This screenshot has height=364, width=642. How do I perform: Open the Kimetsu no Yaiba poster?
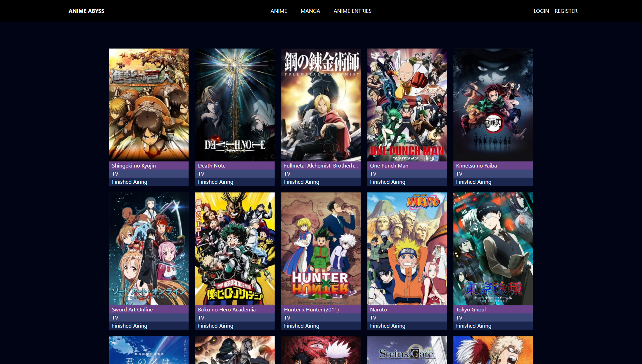click(493, 105)
